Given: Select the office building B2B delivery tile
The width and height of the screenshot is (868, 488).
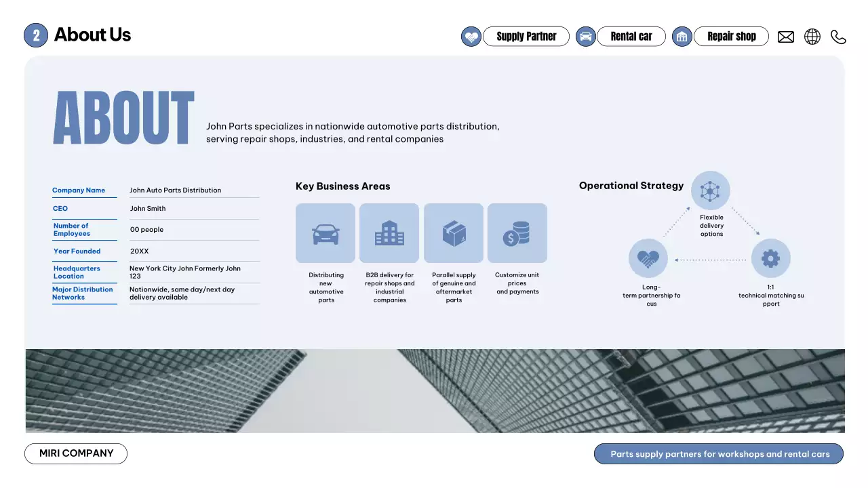Looking at the screenshot, I should click(x=389, y=233).
